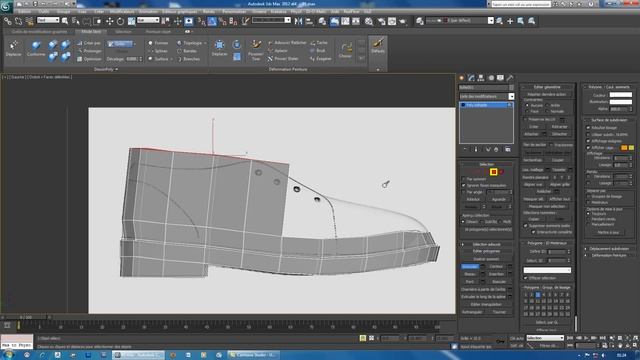Expand Déformation Peinture rollout
Screen dimensions: 640x360
point(609,255)
